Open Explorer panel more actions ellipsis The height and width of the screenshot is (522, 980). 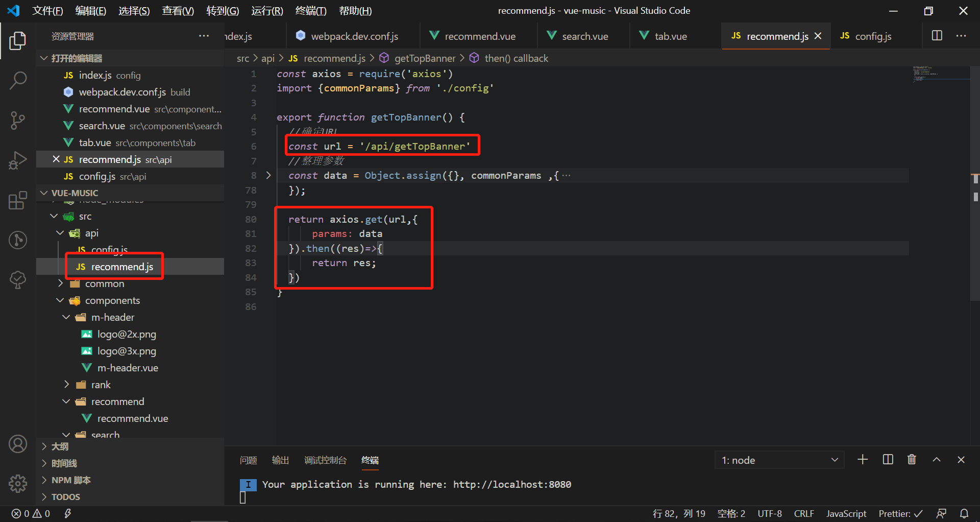point(204,36)
